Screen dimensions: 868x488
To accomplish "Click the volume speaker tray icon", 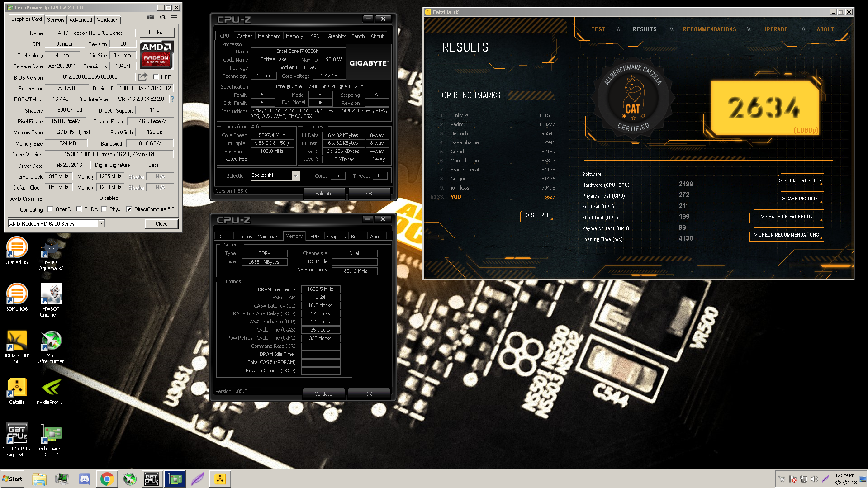I will point(815,479).
